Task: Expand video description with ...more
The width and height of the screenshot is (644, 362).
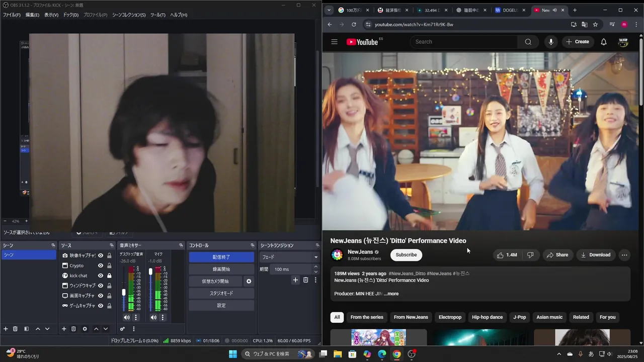Action: tap(391, 294)
